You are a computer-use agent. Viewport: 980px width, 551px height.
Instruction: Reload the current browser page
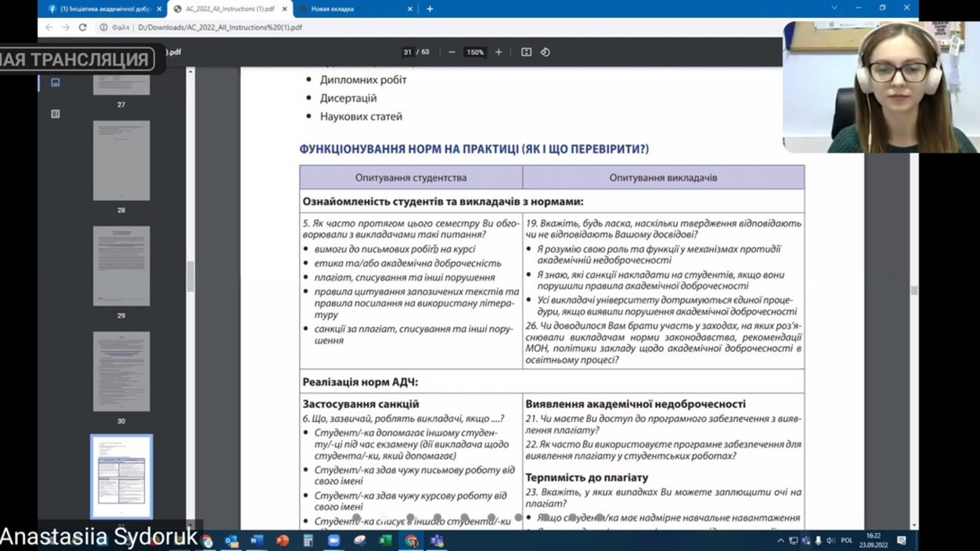[83, 27]
